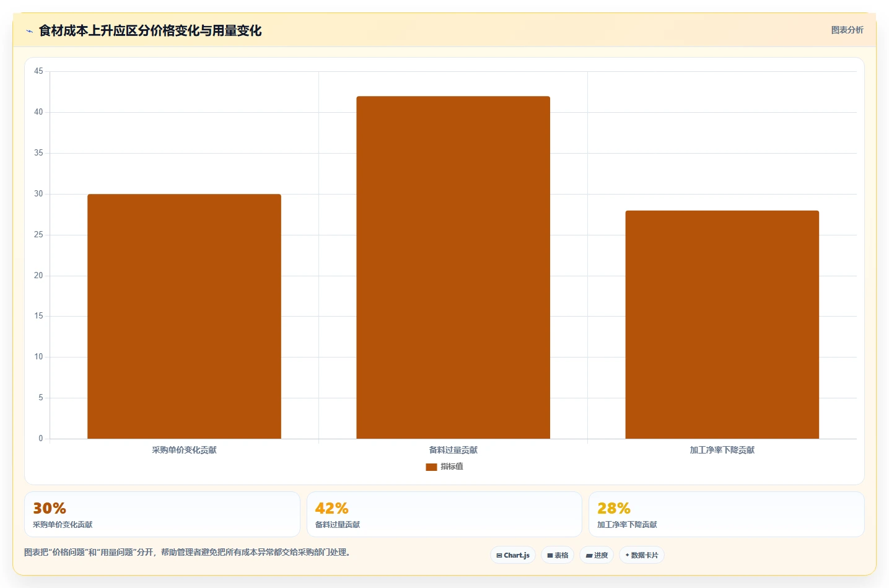Select the 采购单价变化贡献 bar

pyautogui.click(x=184, y=317)
